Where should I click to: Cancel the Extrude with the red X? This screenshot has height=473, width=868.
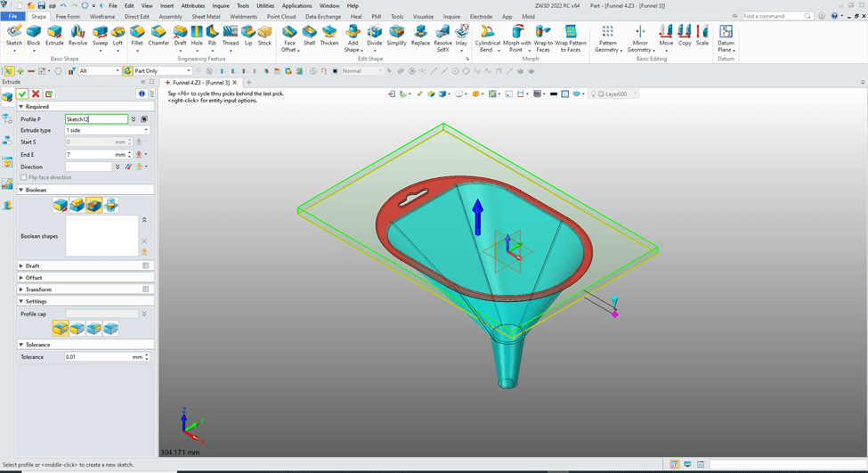pos(36,94)
